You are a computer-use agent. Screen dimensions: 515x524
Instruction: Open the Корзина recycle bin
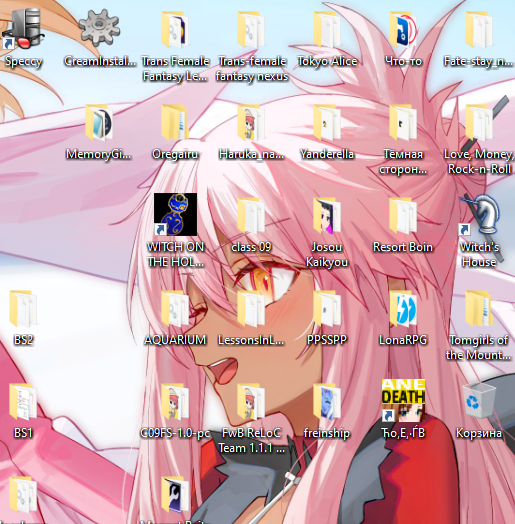coord(479,400)
